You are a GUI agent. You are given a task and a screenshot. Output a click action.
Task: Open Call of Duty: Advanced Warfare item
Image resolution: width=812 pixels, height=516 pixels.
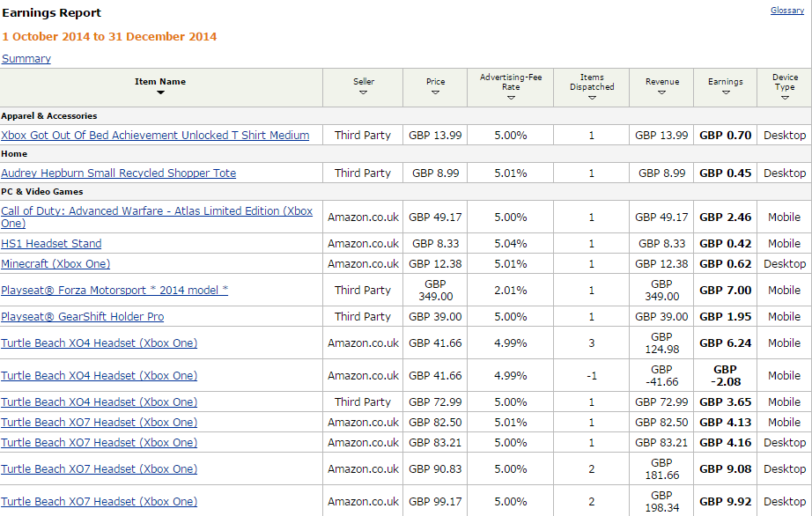157,217
